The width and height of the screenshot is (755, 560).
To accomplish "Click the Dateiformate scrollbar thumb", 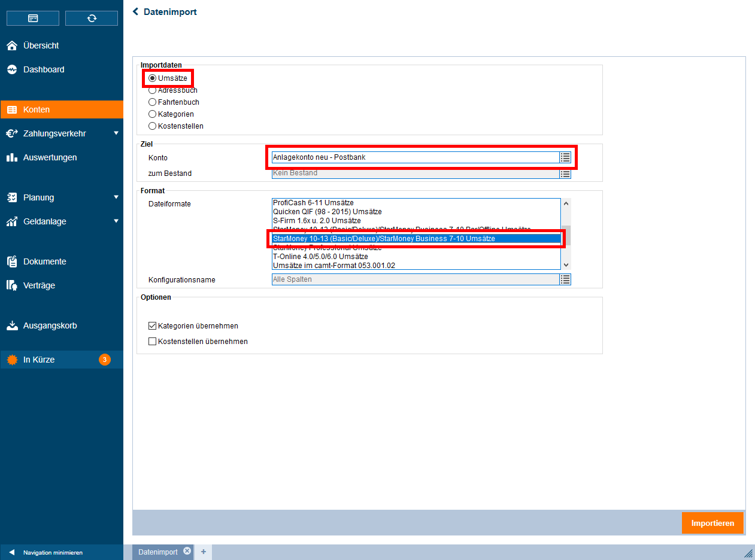I will 566,236.
